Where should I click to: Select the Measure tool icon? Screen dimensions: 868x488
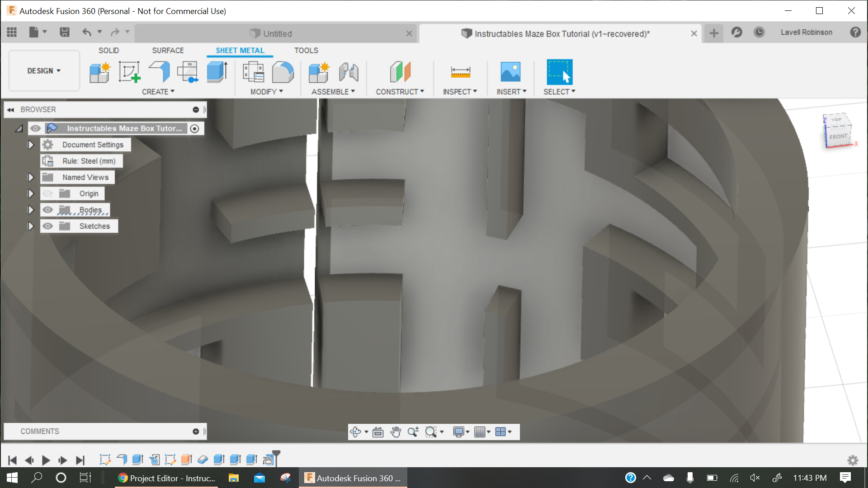461,72
